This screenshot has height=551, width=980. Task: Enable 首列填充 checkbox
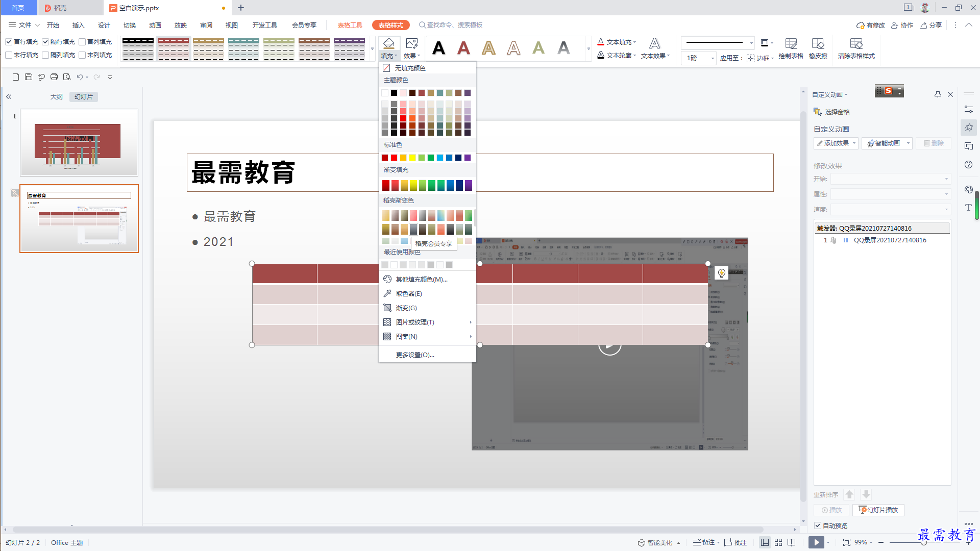pyautogui.click(x=82, y=42)
